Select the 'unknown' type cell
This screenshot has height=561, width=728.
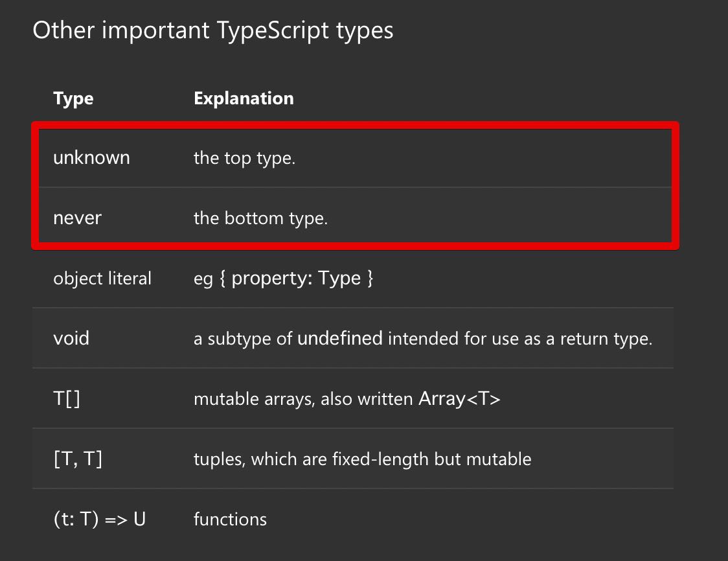[x=91, y=157]
